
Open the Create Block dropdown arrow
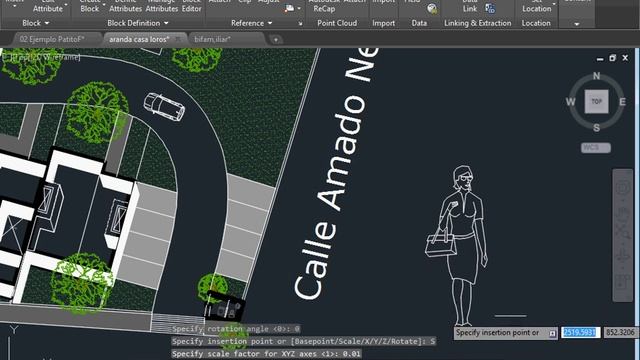click(x=103, y=5)
